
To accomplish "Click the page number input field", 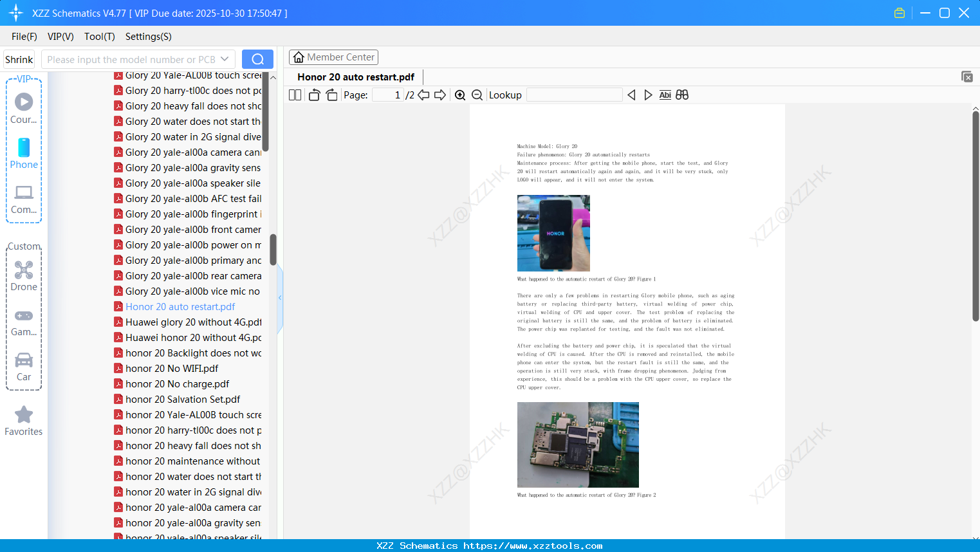I will pyautogui.click(x=388, y=95).
